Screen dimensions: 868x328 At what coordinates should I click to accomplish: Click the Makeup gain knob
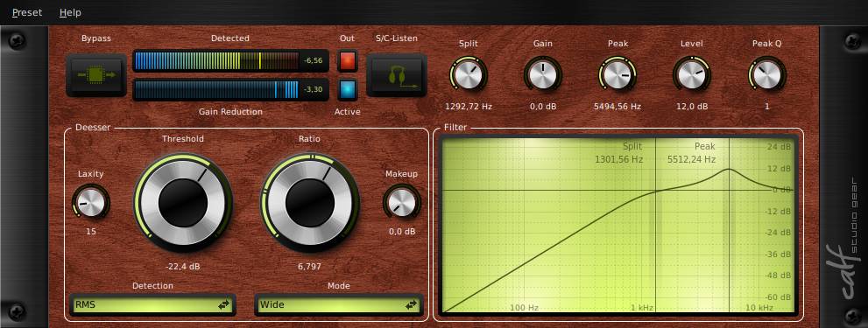coord(402,202)
